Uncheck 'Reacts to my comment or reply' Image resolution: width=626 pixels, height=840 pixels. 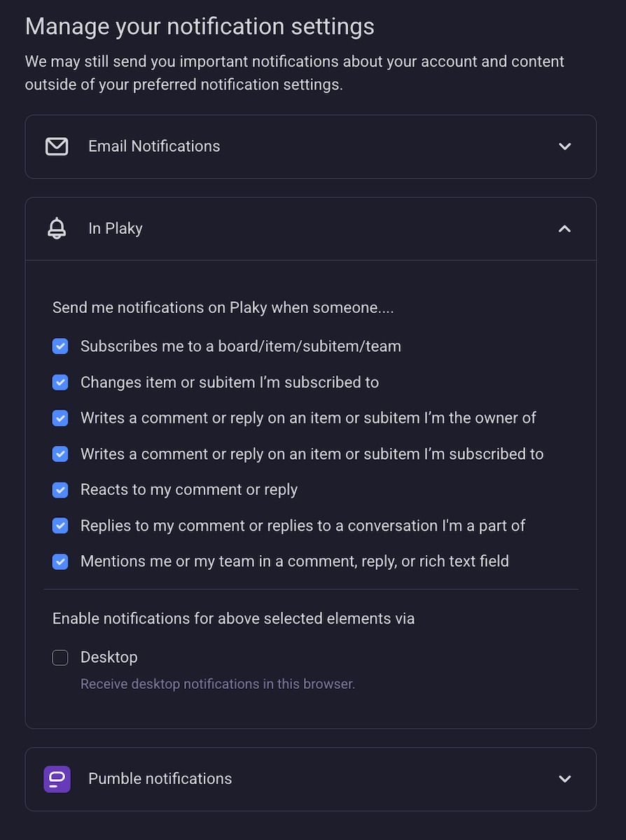[x=60, y=489]
